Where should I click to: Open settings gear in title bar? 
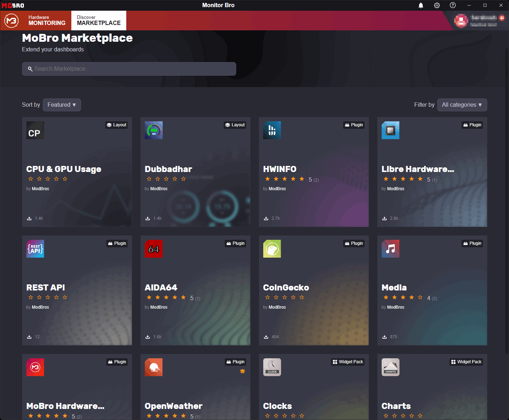coord(437,5)
